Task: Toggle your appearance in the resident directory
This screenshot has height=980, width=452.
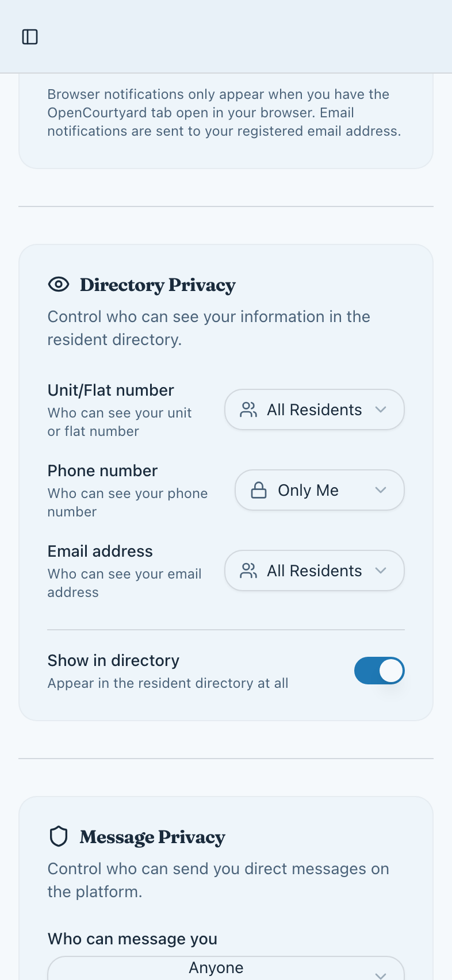Action: (x=380, y=670)
